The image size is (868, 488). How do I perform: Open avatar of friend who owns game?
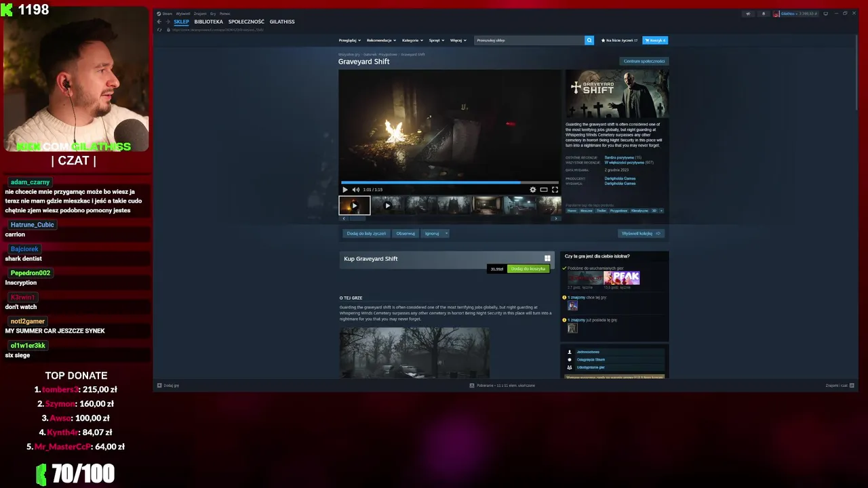coord(572,328)
